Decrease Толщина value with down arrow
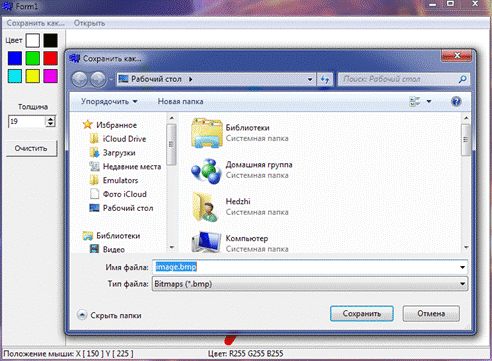This screenshot has height=361, width=492. [x=50, y=124]
